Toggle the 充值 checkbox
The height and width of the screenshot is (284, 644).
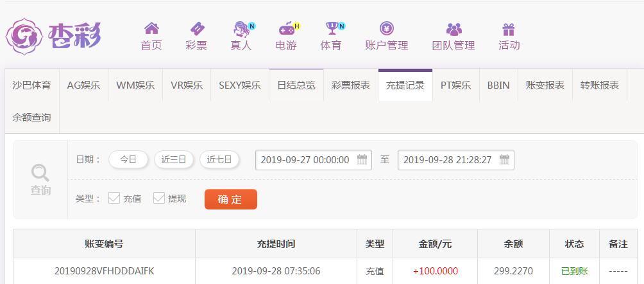click(114, 198)
